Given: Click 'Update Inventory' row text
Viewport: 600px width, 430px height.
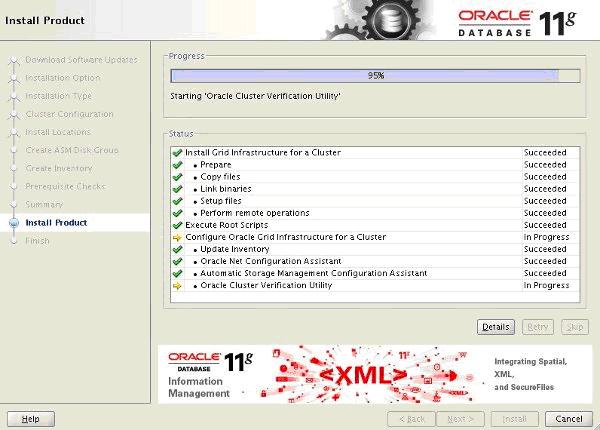Looking at the screenshot, I should (235, 249).
